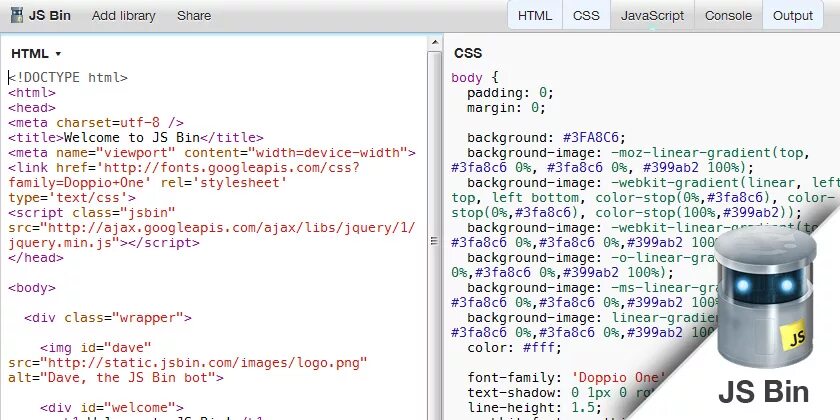
Task: Click the '-webkit-gradient(linear' CSS line
Action: [654, 183]
